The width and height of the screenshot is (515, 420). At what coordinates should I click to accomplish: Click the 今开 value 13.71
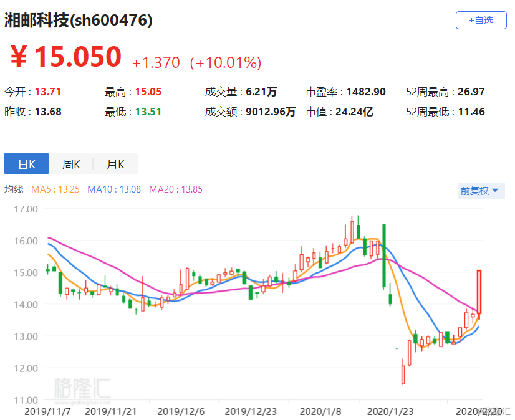(47, 92)
